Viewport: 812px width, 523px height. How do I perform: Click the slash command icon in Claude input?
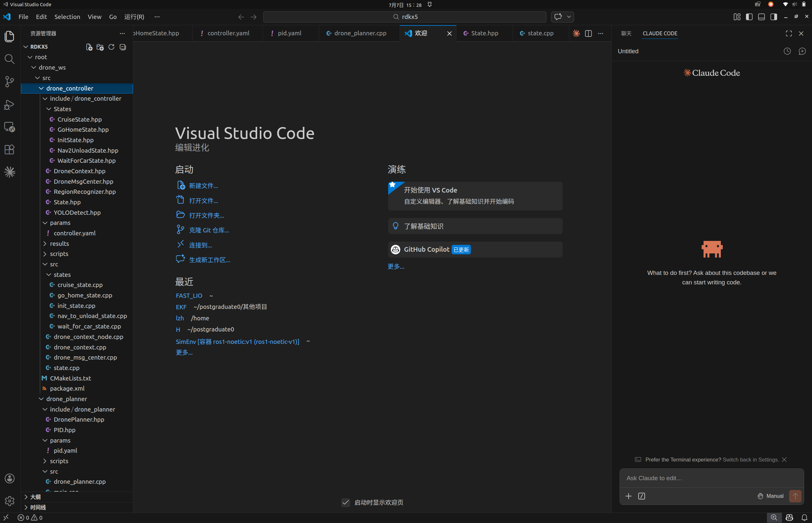point(641,496)
